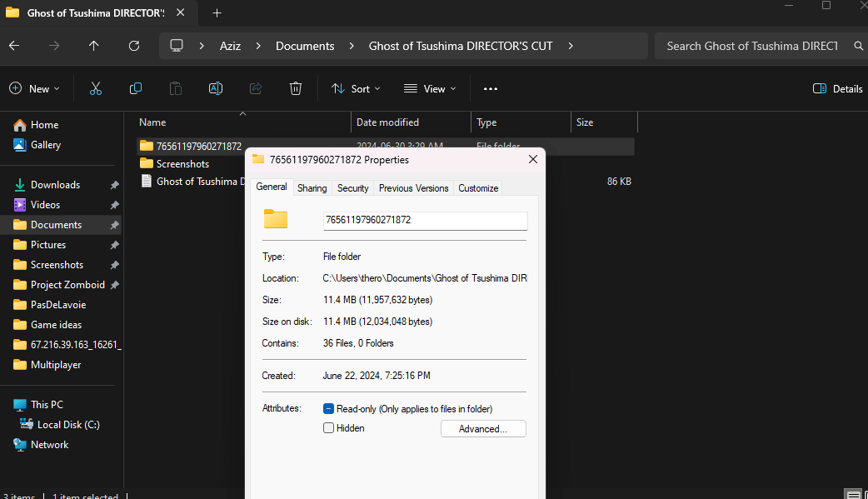Refresh the current folder view
The height and width of the screenshot is (499, 868).
point(134,46)
